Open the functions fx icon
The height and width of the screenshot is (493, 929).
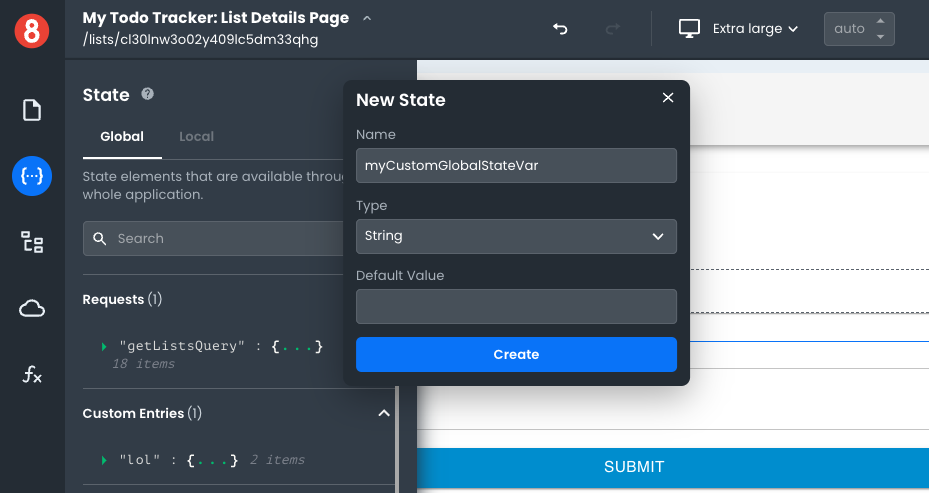point(32,375)
